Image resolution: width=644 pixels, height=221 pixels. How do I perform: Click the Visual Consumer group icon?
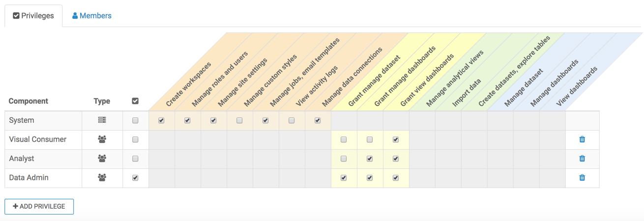coord(102,139)
